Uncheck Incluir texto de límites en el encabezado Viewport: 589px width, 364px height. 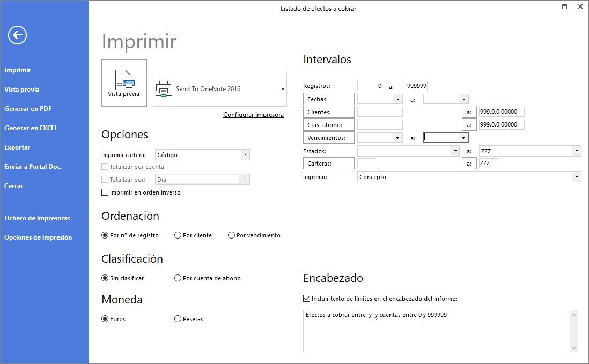(x=306, y=299)
